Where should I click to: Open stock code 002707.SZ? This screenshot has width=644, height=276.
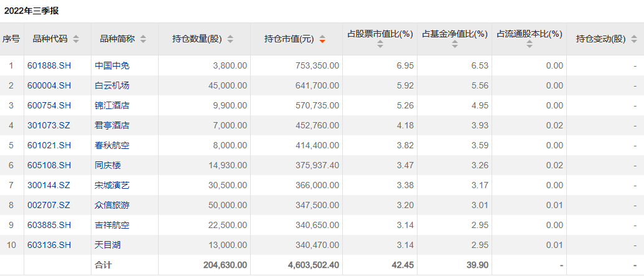coord(49,205)
